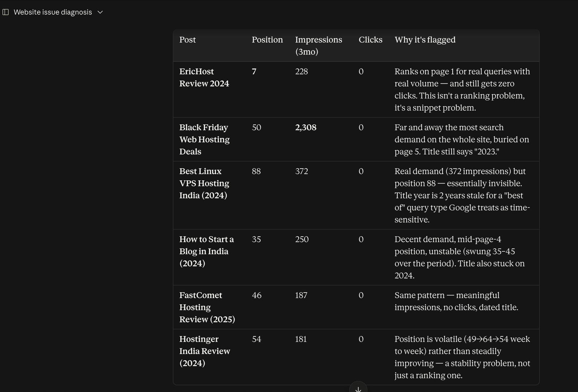Screen dimensions: 578x392
Task: Click the position 88 value
Action: (256, 171)
